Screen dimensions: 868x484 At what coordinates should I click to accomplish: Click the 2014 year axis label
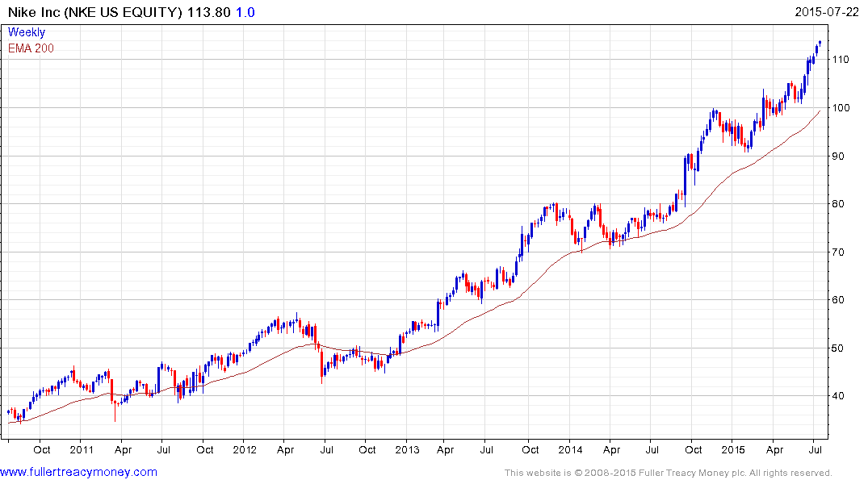tap(570, 449)
